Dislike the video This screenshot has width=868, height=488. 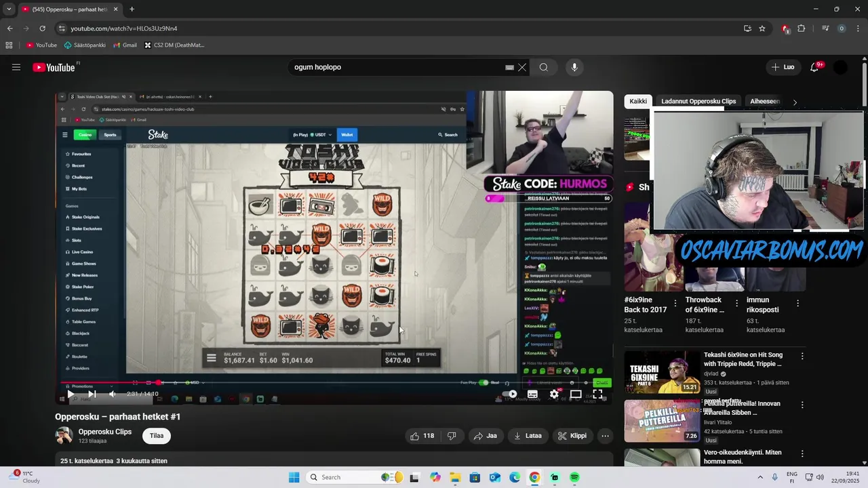click(452, 436)
